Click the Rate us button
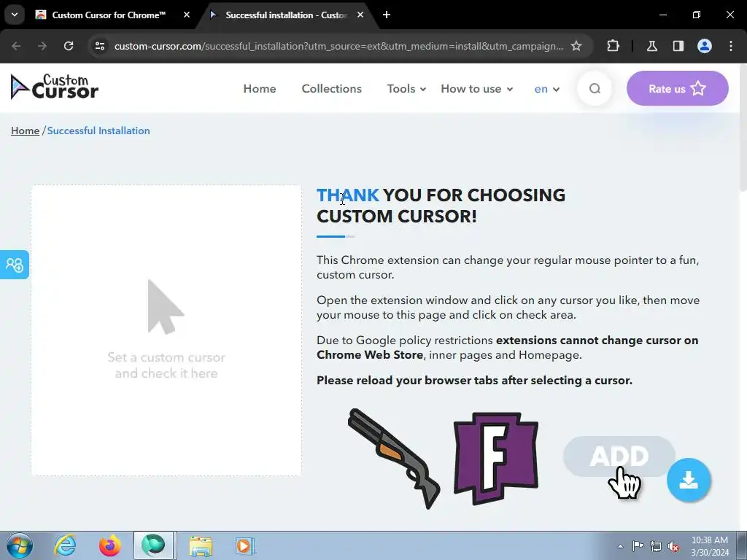The height and width of the screenshot is (560, 747). click(x=678, y=88)
